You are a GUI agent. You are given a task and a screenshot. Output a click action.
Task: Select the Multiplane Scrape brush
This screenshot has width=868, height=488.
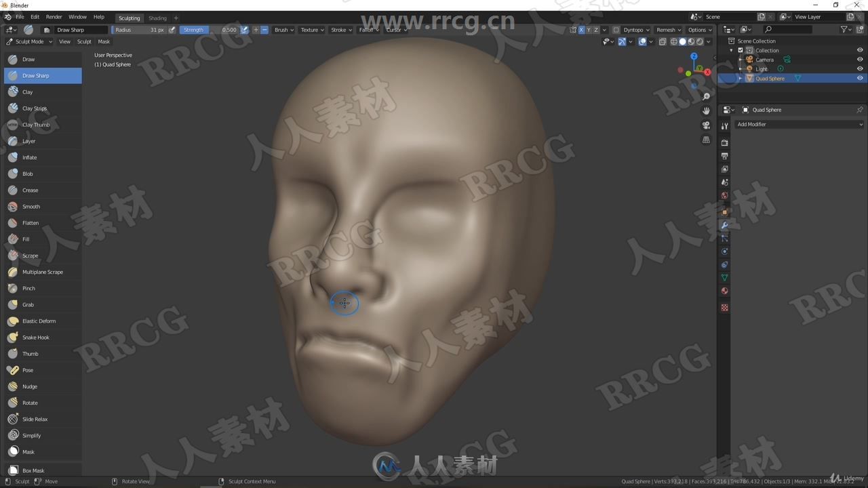tap(43, 272)
